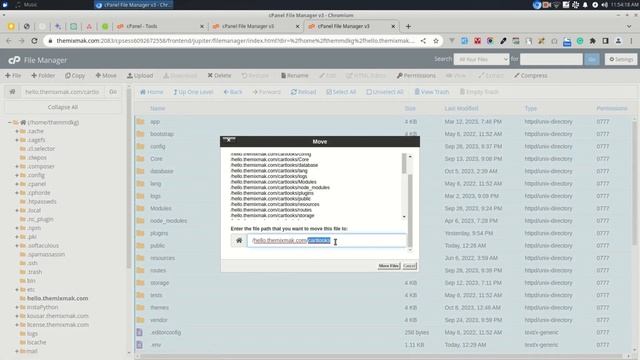Viewport: 640px width, 360px height.
Task: Click the Move toolbar button
Action: (106, 76)
